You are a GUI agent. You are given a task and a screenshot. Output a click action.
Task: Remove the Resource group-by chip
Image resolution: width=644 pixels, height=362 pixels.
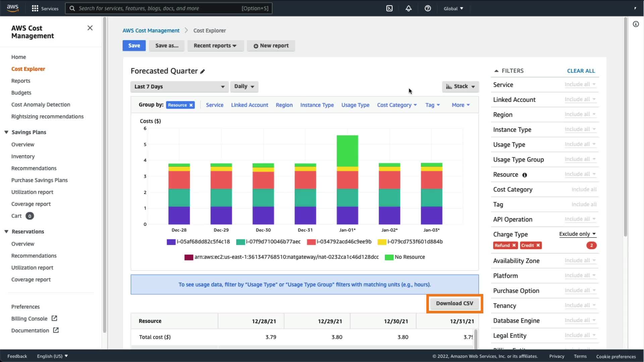[x=191, y=105]
